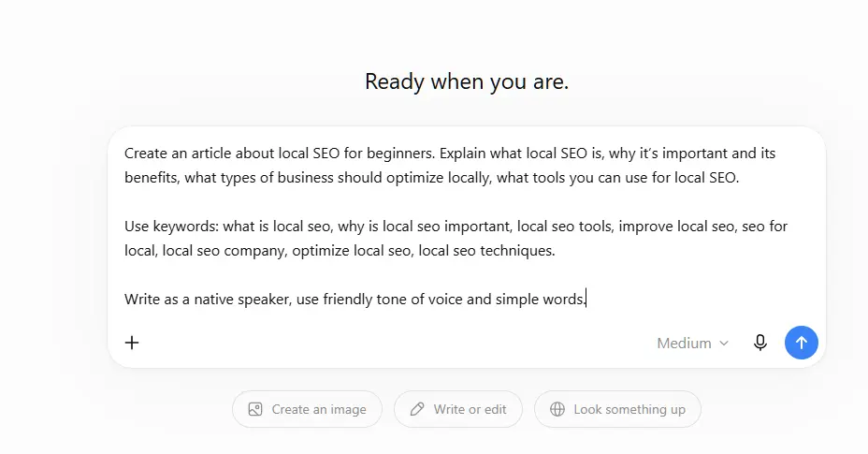This screenshot has height=454, width=868.
Task: Choose the Write or edit suggestion
Action: pyautogui.click(x=457, y=409)
